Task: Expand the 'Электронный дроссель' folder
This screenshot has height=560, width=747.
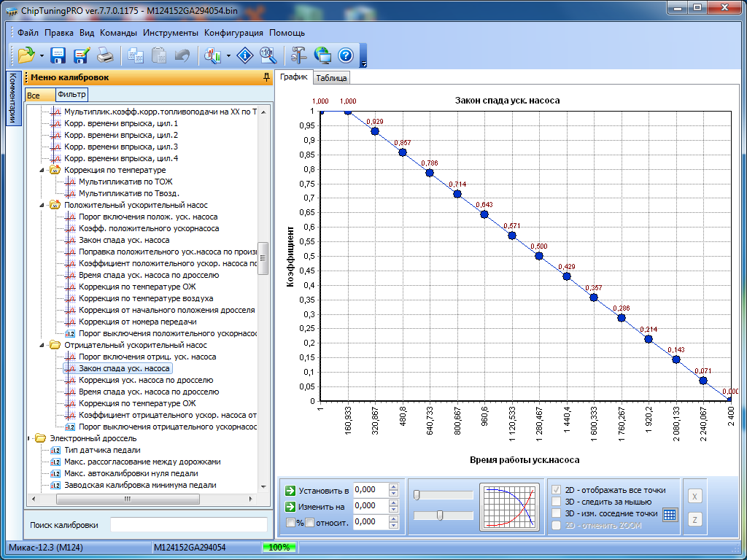Action: pos(30,439)
